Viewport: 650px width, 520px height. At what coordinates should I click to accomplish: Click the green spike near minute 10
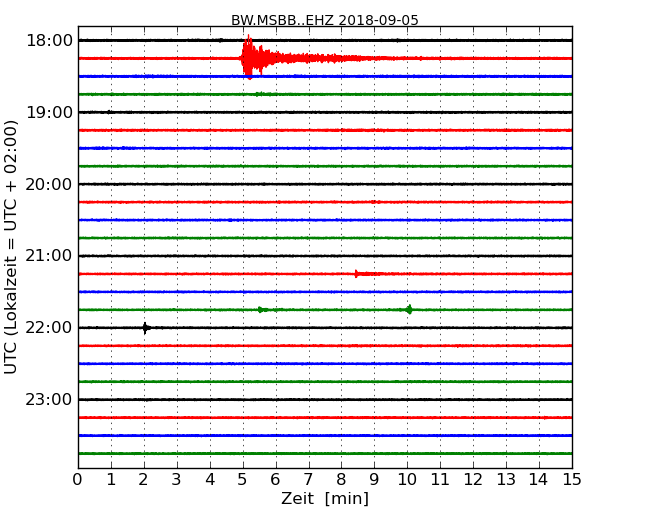[408, 309]
